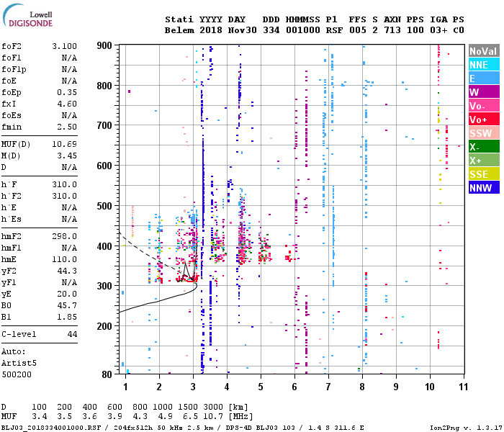Click the h`F value 310.0

tap(65, 185)
